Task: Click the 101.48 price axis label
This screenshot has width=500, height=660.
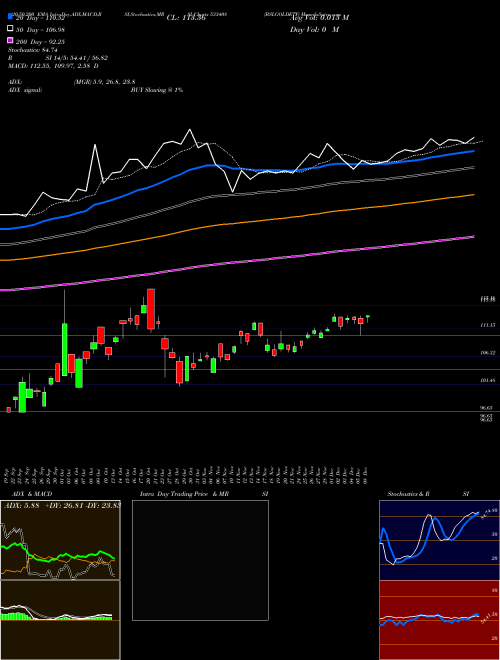Action: [x=488, y=381]
